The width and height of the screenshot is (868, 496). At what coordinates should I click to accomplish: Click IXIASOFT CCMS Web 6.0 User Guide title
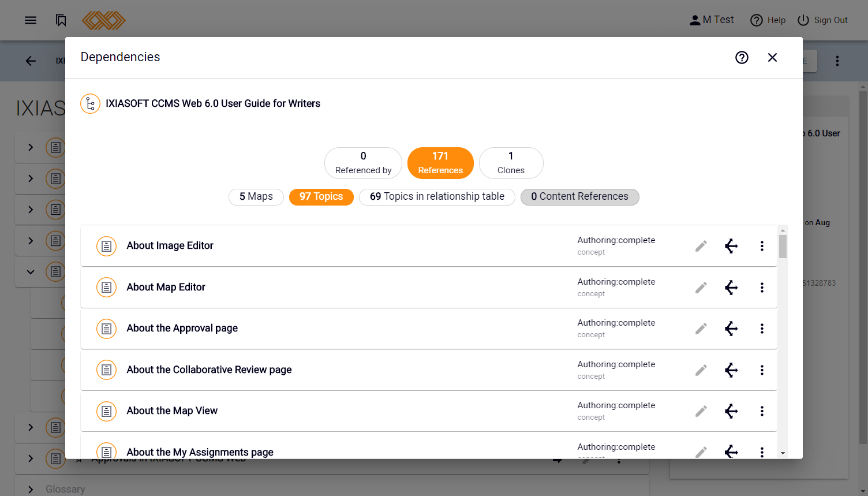(213, 103)
